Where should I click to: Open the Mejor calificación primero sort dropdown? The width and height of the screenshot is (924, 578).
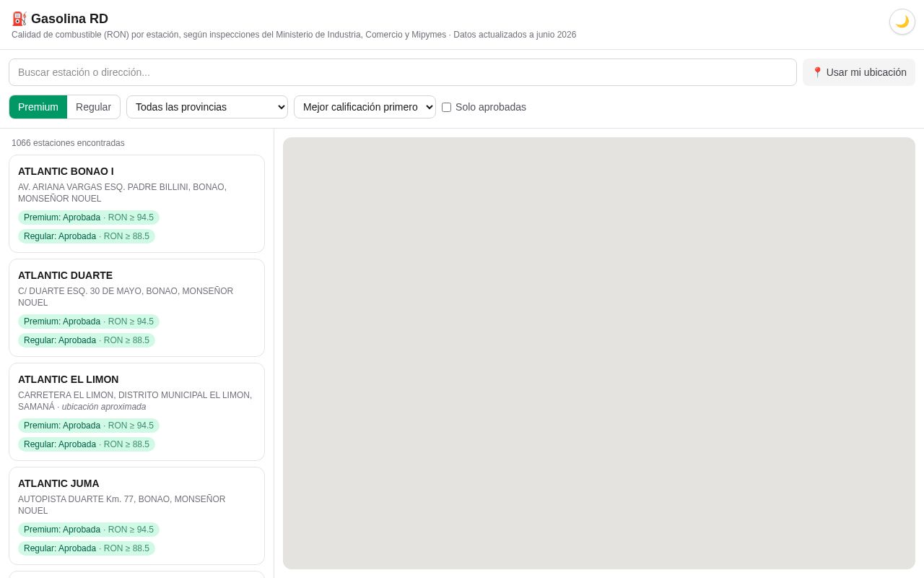tap(365, 107)
